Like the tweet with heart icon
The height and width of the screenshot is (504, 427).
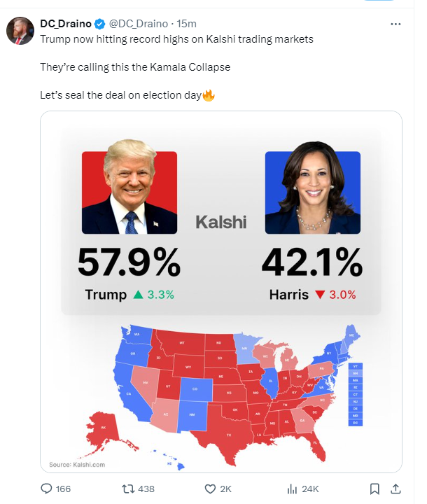pos(210,489)
